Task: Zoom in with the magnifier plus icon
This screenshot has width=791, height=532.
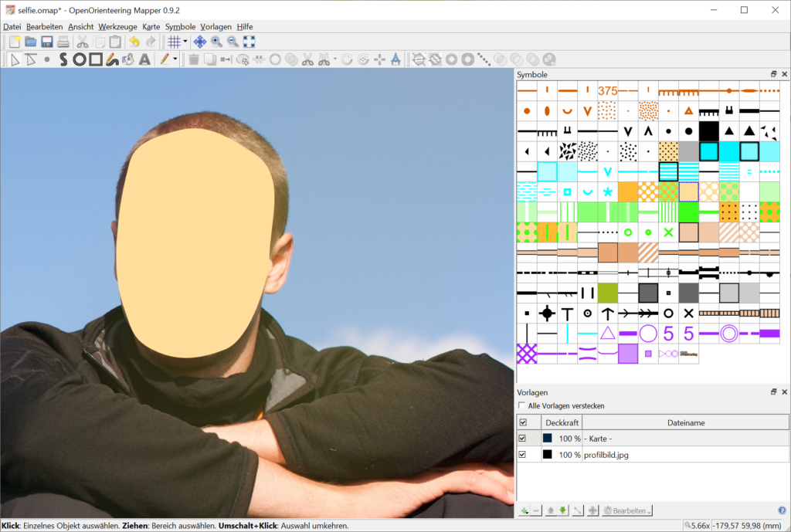Action: (216, 42)
